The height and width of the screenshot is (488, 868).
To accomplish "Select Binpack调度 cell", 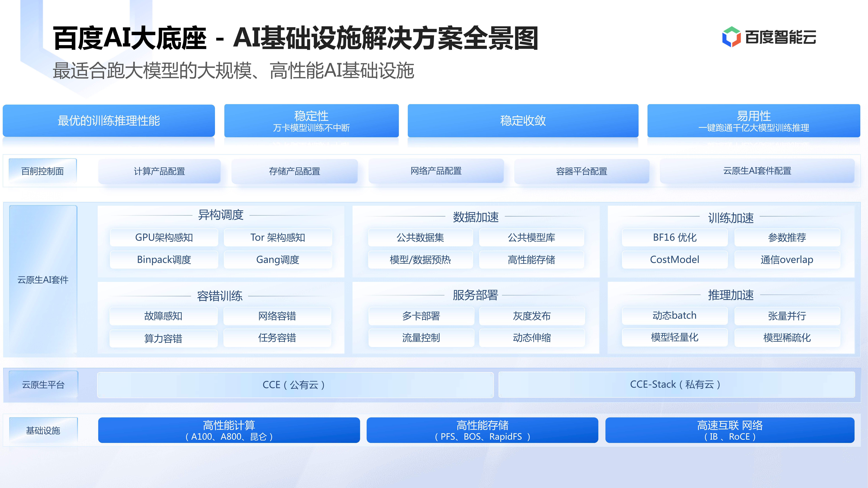I will pyautogui.click(x=164, y=260).
